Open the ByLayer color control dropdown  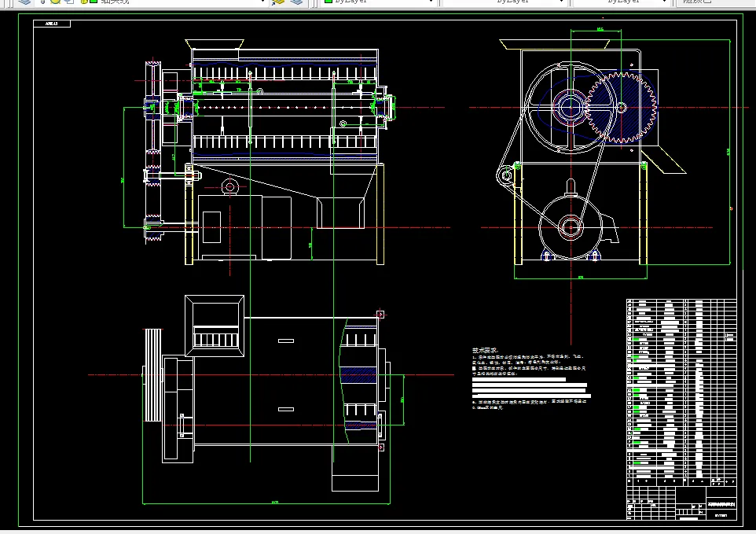pos(430,2)
